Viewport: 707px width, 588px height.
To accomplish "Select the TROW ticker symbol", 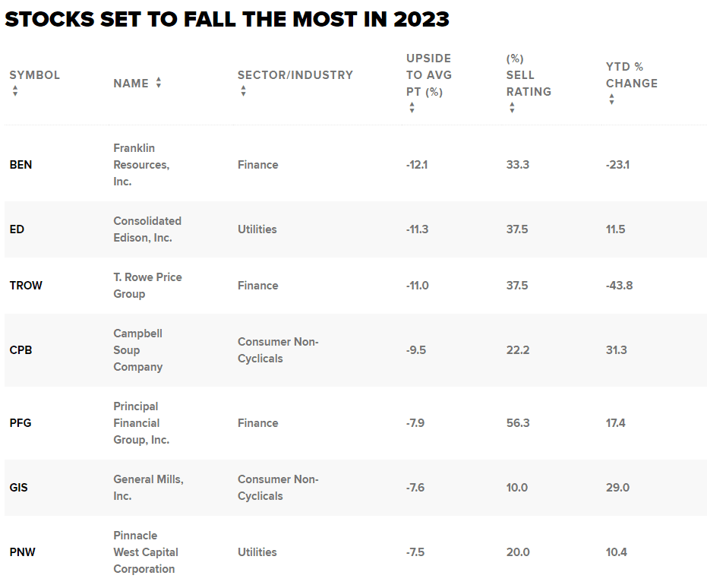I will 26,286.
